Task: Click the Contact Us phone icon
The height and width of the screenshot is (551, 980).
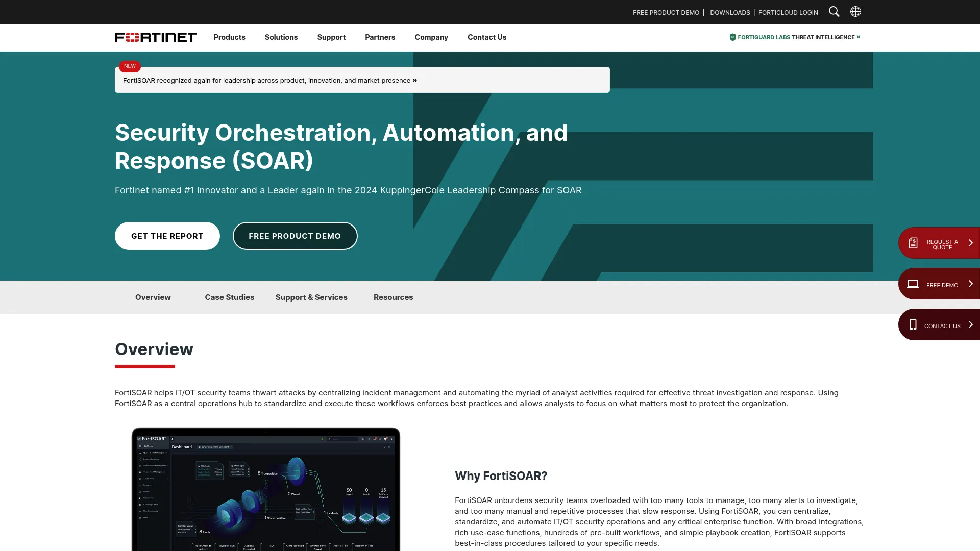Action: [x=913, y=325]
